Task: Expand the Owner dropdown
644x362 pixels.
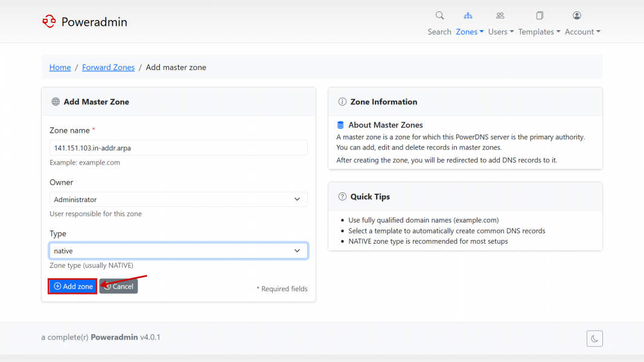Action: click(x=178, y=199)
